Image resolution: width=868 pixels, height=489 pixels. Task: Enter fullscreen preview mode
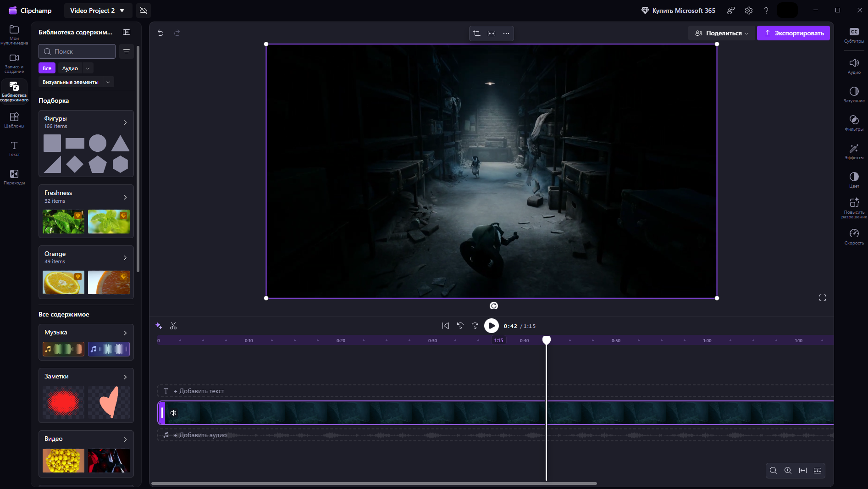823,298
